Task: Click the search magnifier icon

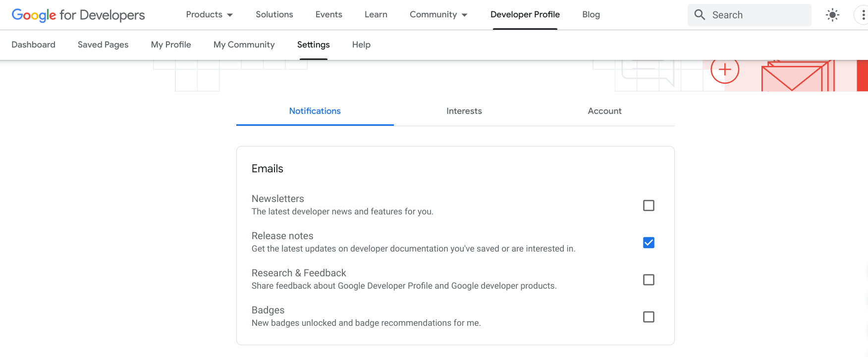Action: (x=700, y=15)
